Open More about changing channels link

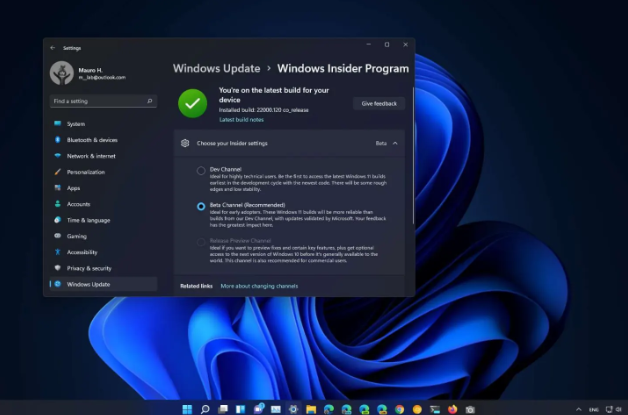[259, 286]
